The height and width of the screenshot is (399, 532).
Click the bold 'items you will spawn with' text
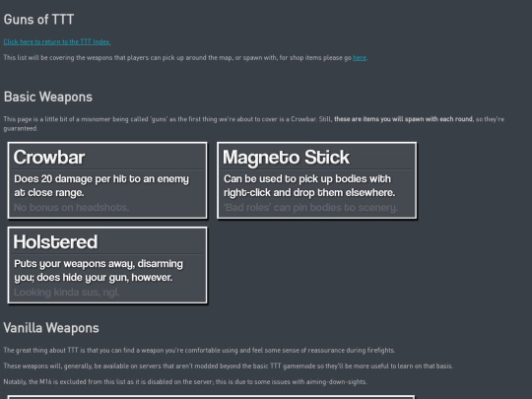(404, 119)
